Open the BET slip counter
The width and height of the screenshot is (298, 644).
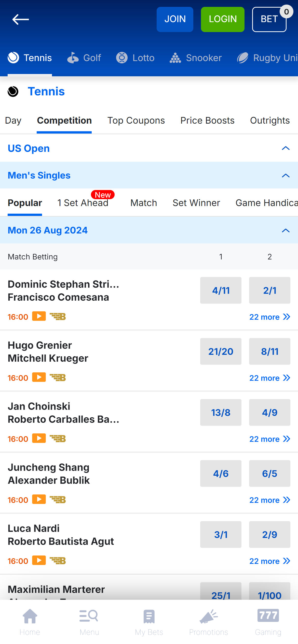coord(269,19)
